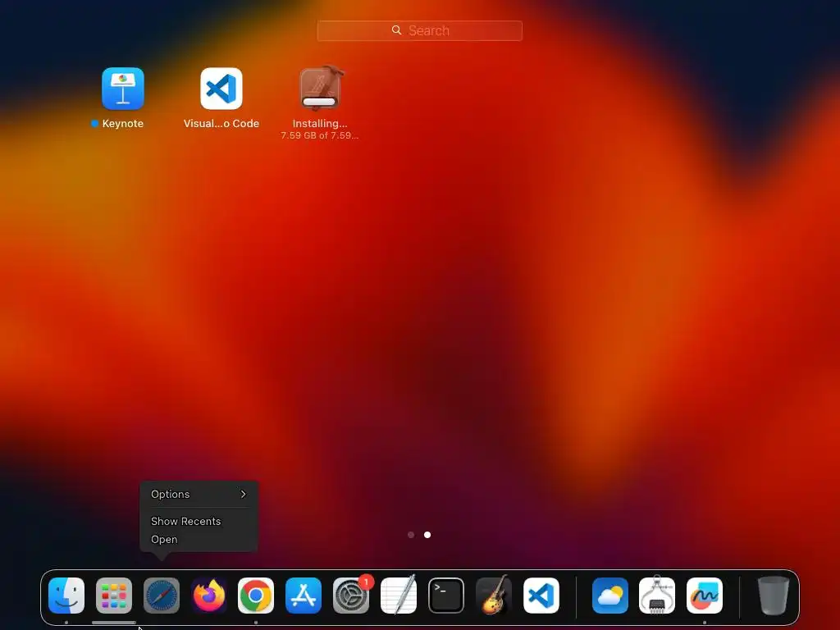Open App Store from the Dock
The height and width of the screenshot is (630, 840).
(304, 596)
